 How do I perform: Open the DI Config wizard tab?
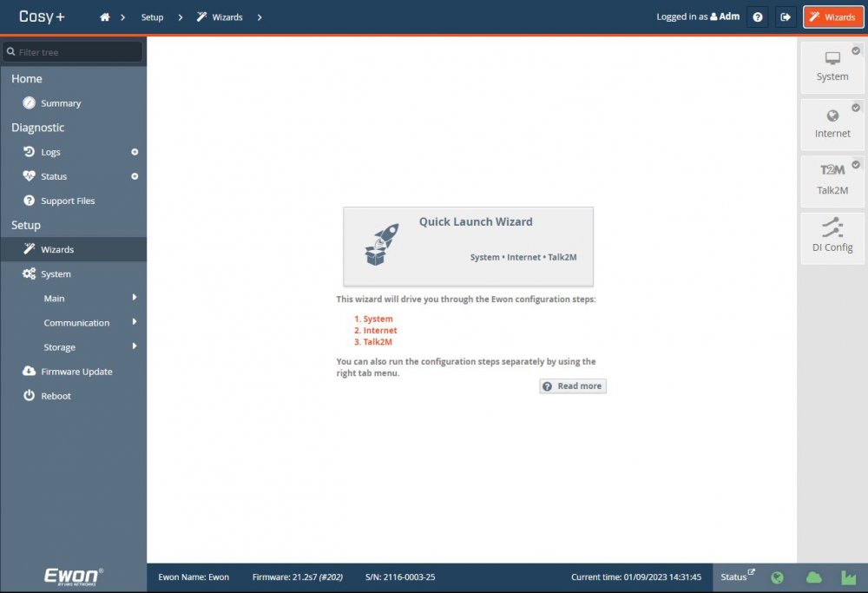(832, 239)
